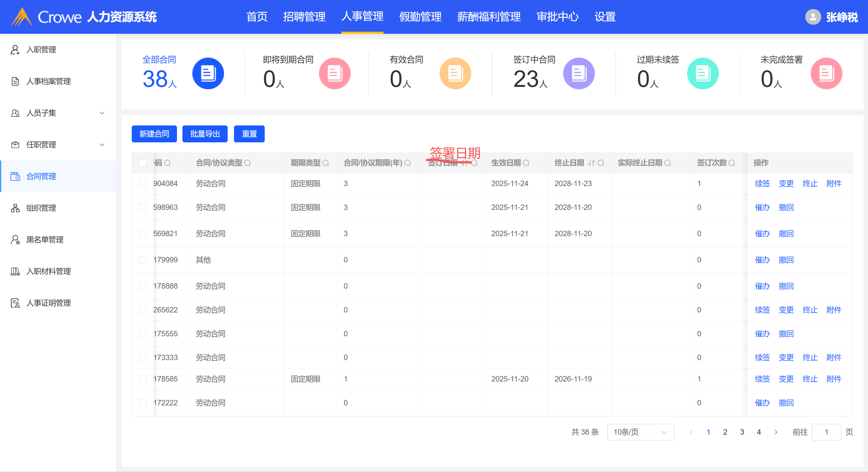Click search icon beside 签订次数 header

click(x=732, y=163)
